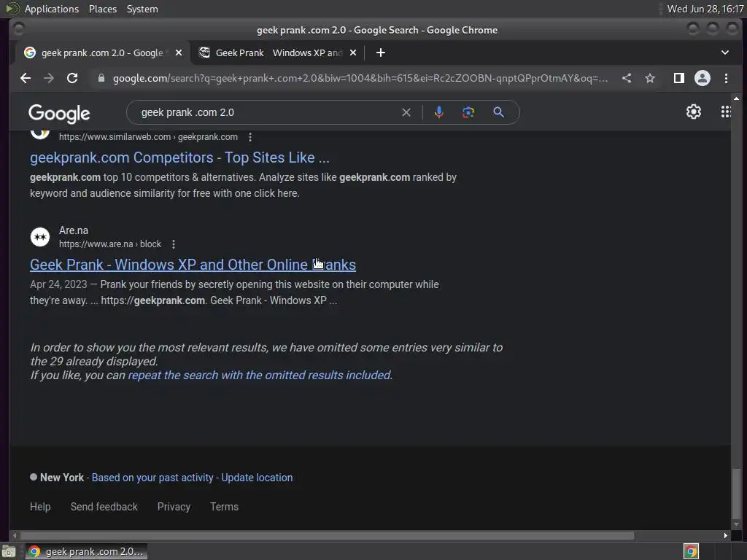This screenshot has height=560, width=747.
Task: Clear the Google search box text
Action: coord(406,112)
